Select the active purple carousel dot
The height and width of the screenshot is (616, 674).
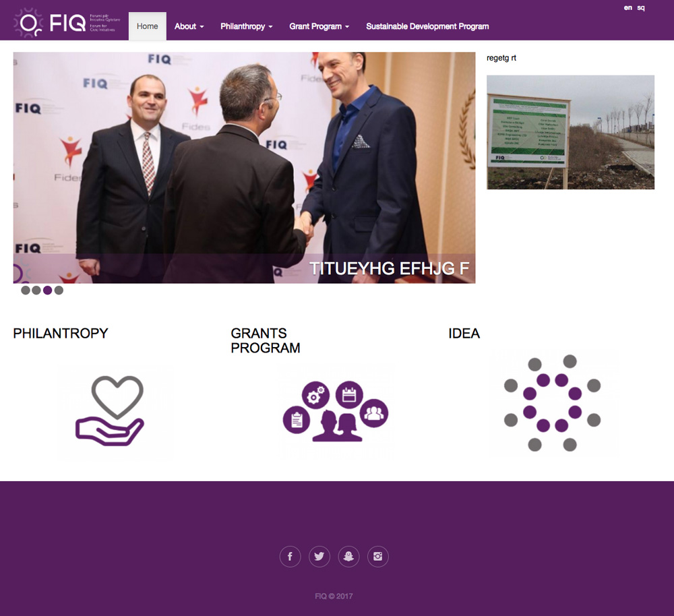[x=48, y=290]
